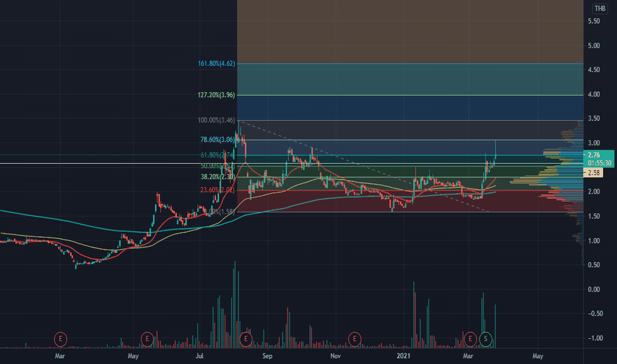This screenshot has width=617, height=364.
Task: Click 4.50 on the price axis
Action: click(594, 69)
